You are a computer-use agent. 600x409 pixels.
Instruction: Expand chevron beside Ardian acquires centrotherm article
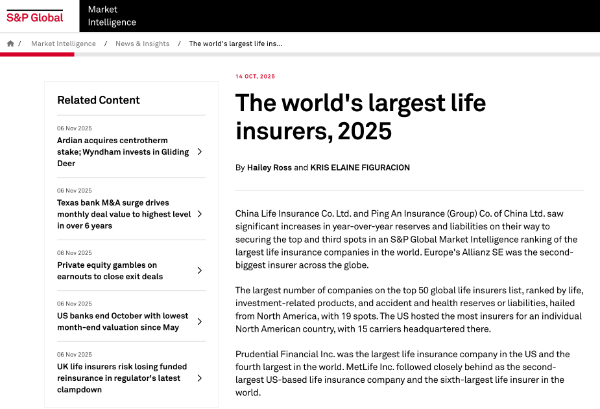pyautogui.click(x=200, y=152)
